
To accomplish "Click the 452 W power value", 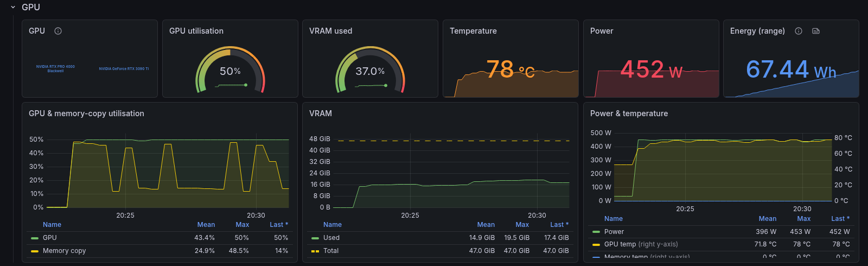I will click(x=651, y=69).
